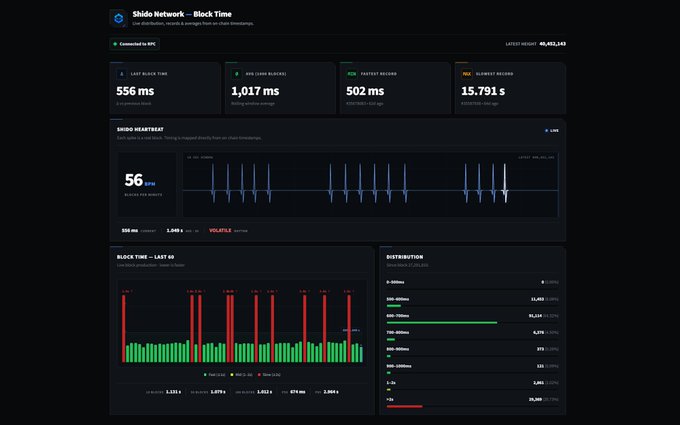Click the 1–2s distribution row label
The image size is (680, 425).
[391, 382]
